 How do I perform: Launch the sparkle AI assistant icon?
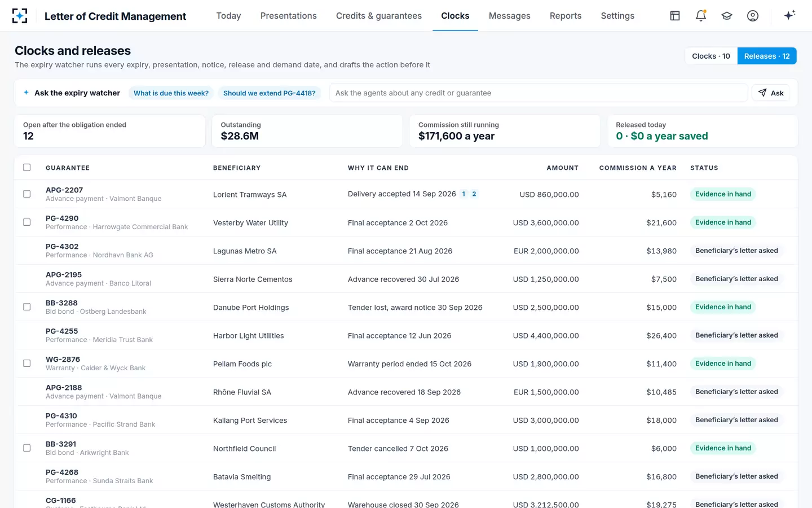pyautogui.click(x=789, y=15)
